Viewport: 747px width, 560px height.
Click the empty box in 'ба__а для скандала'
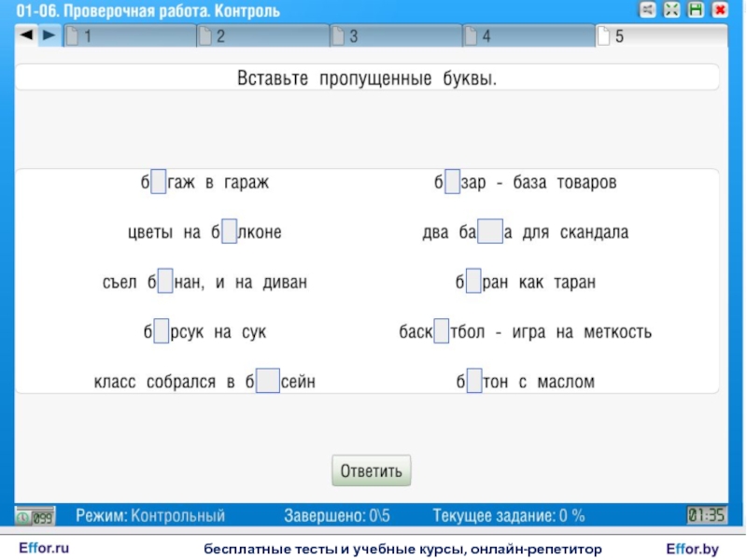pos(490,232)
